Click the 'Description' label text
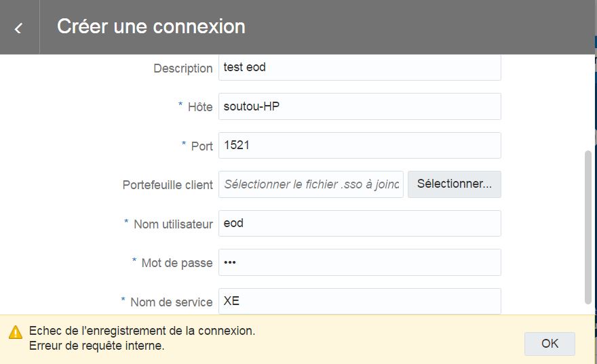The image size is (597, 364). [182, 68]
